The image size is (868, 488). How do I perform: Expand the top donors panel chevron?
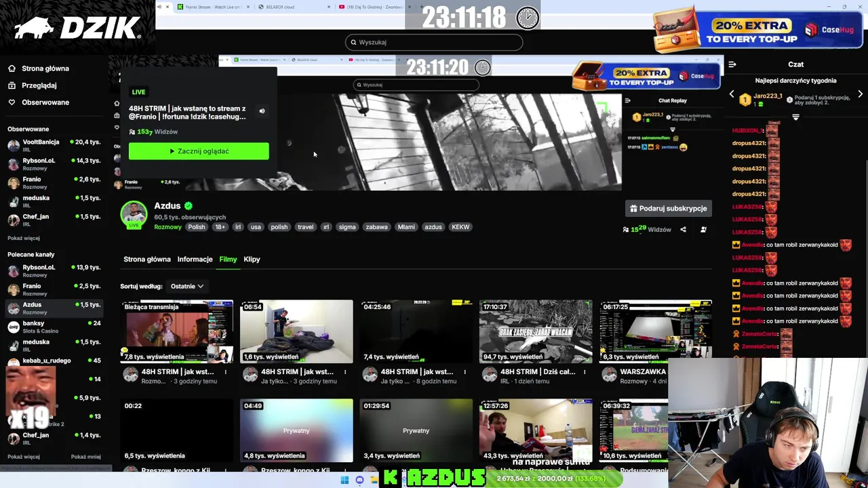click(795, 117)
